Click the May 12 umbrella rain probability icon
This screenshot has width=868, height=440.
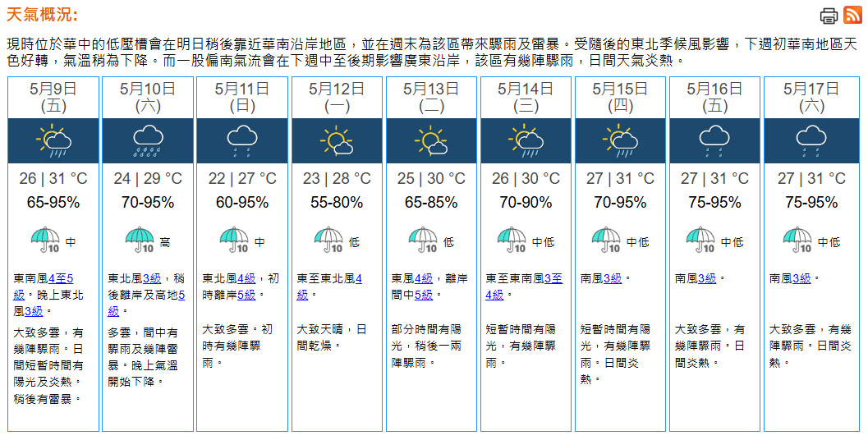click(329, 241)
